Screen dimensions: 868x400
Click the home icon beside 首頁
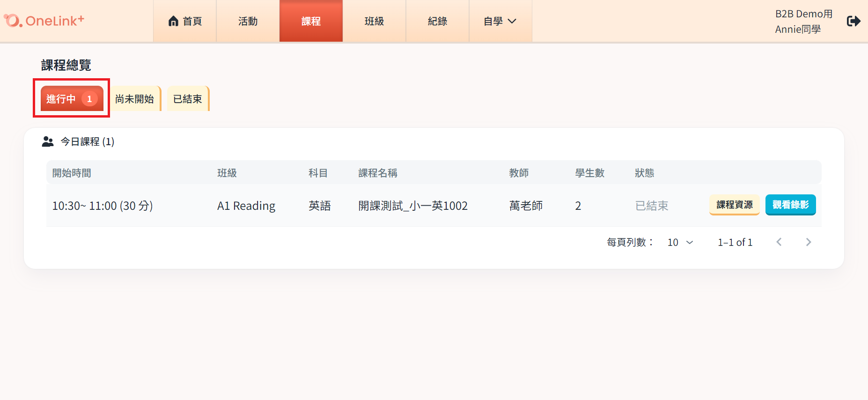174,21
